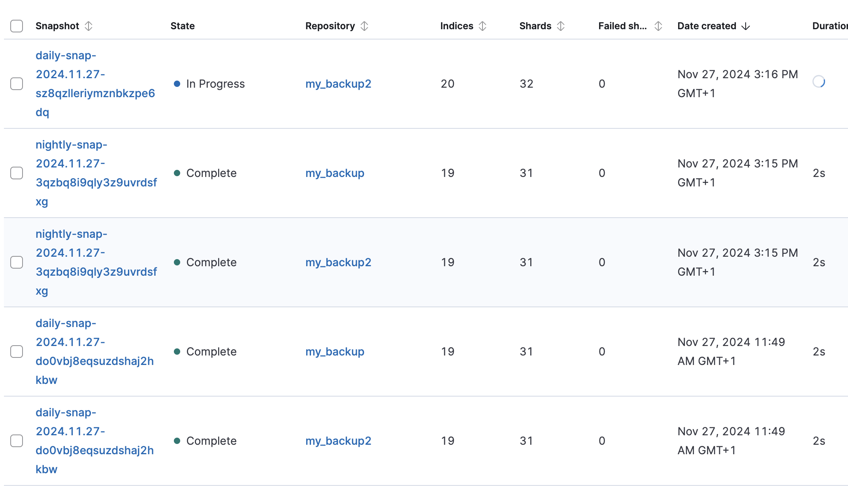The image size is (848, 504).
Task: Sort by the Snapshot column arrows
Action: pyautogui.click(x=89, y=26)
